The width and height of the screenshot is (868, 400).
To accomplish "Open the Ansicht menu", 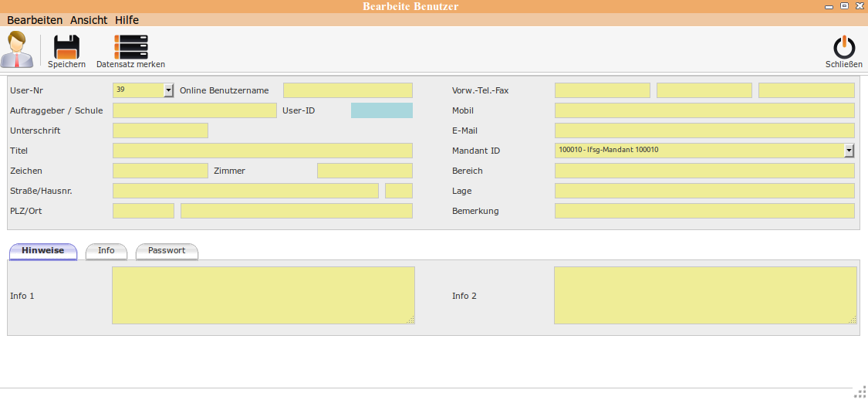I will (x=89, y=20).
